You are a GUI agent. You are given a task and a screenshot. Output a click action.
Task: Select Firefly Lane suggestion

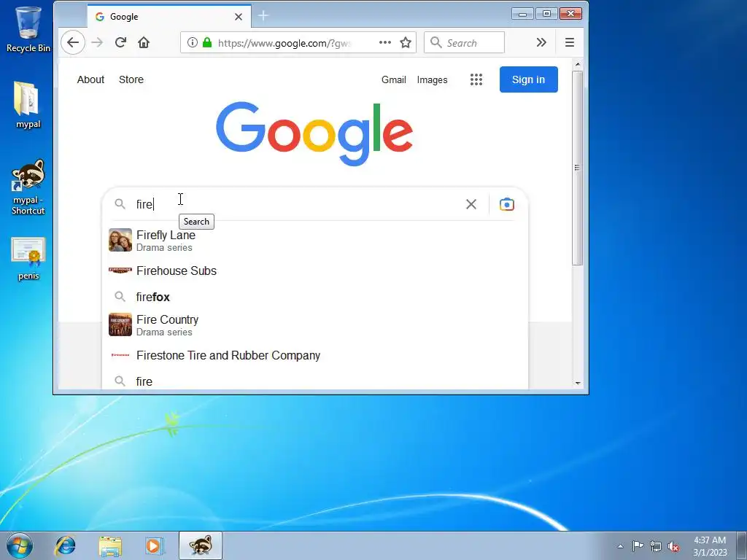coord(315,240)
